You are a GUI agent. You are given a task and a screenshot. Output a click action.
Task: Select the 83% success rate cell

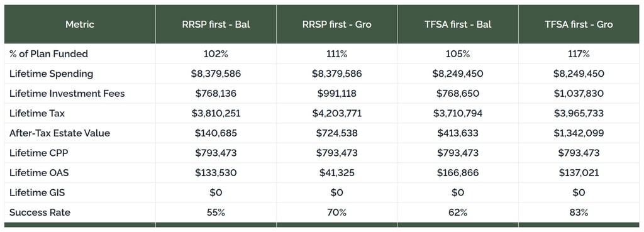579,213
